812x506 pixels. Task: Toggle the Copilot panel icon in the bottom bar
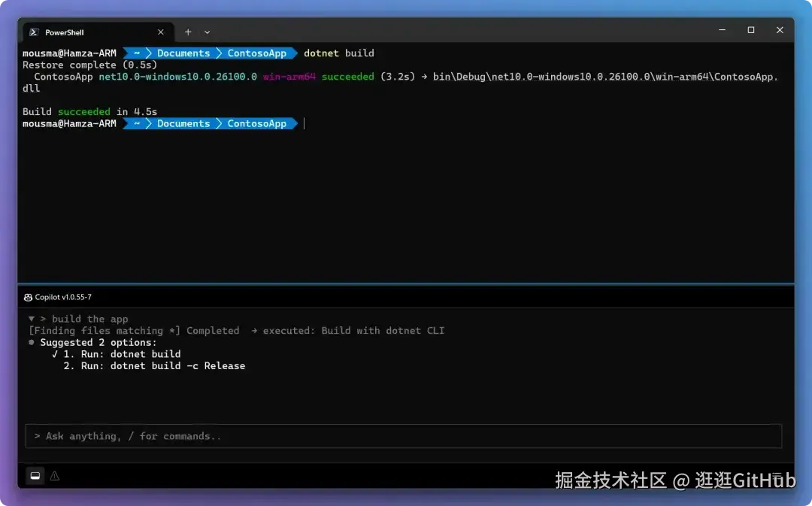35,476
